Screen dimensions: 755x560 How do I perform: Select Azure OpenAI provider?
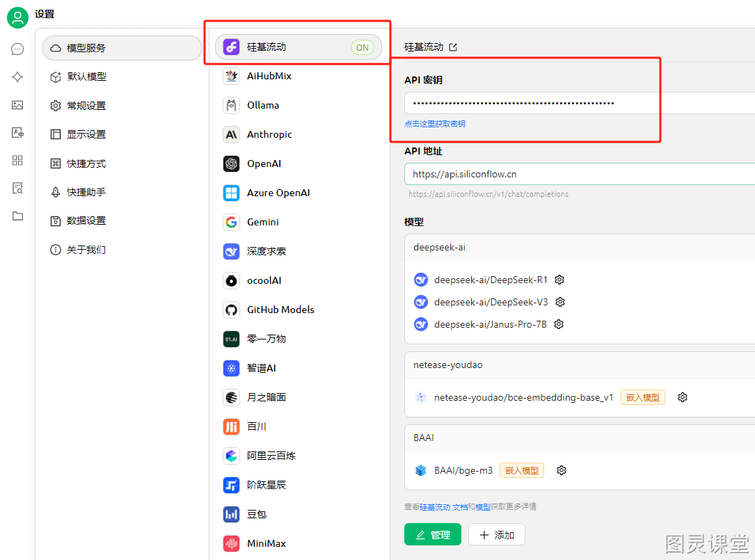299,193
